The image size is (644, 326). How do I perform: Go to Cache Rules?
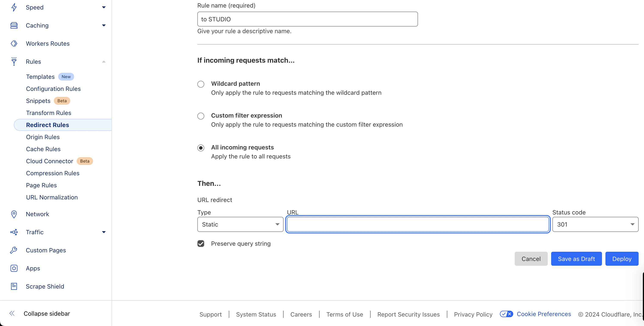click(x=43, y=149)
